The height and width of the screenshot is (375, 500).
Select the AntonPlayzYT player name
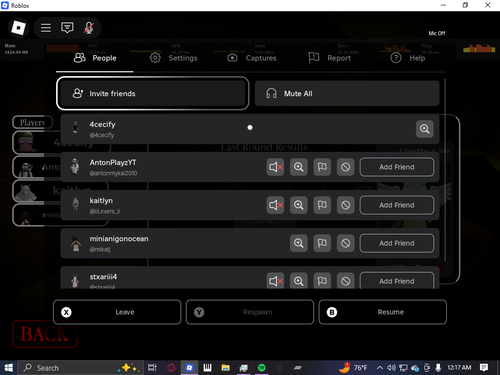(x=113, y=162)
